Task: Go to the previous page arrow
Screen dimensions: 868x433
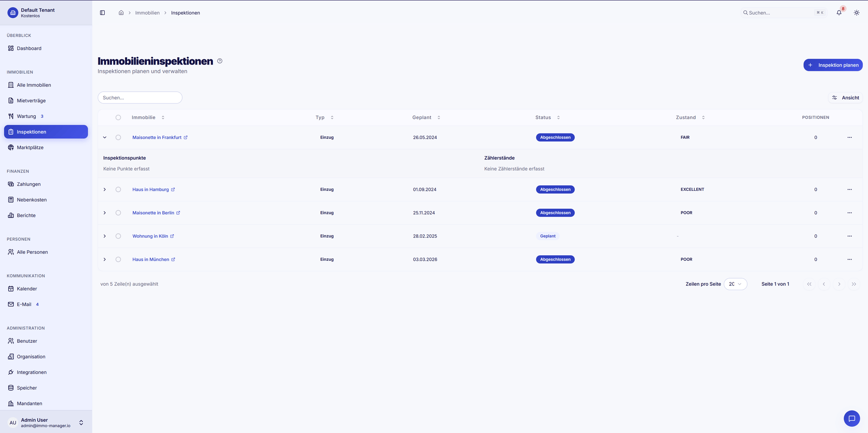Action: click(824, 284)
